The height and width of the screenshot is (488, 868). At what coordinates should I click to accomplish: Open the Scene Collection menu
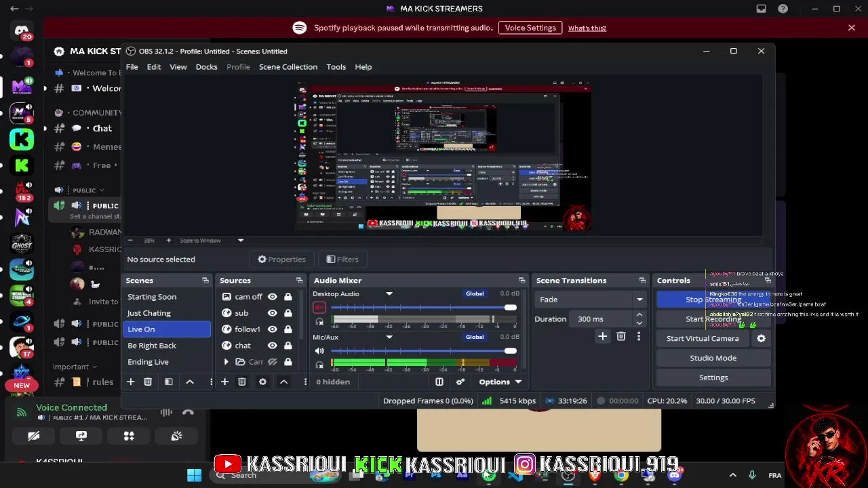pos(288,67)
